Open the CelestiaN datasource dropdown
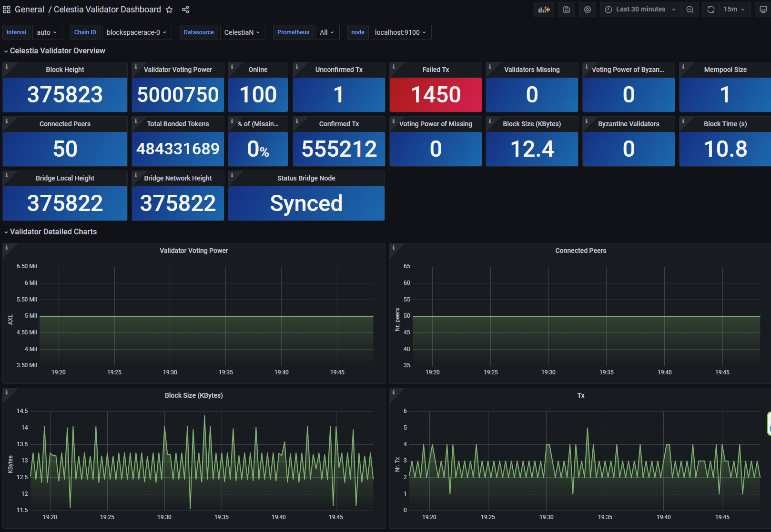Image resolution: width=771 pixels, height=532 pixels. click(242, 32)
